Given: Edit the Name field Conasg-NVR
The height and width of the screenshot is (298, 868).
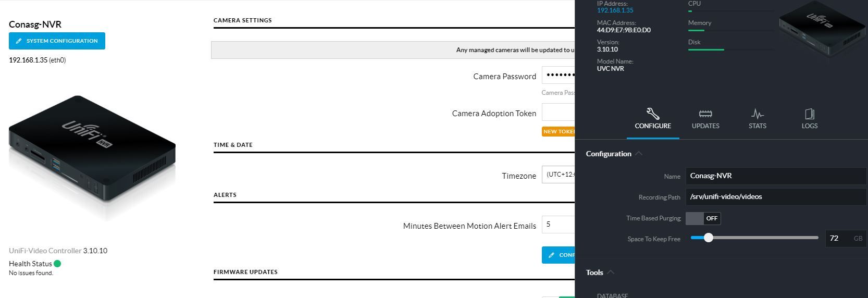Looking at the screenshot, I should (776, 176).
